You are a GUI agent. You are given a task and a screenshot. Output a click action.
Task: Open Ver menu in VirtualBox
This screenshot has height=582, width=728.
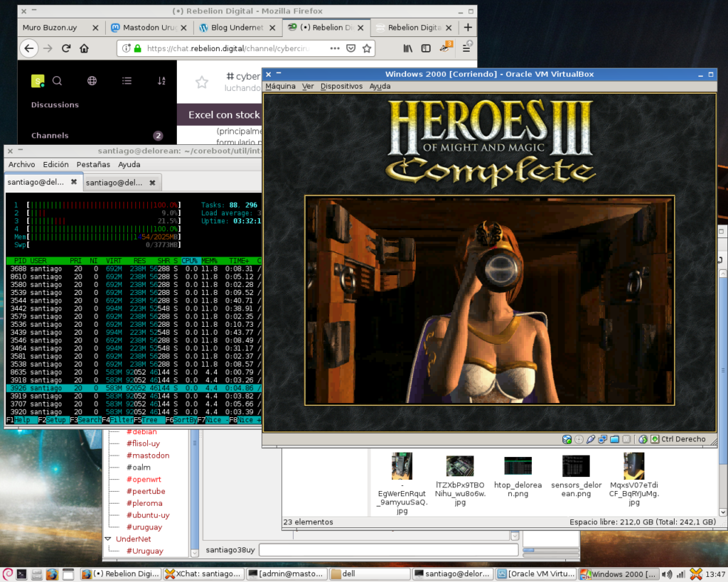(x=308, y=86)
